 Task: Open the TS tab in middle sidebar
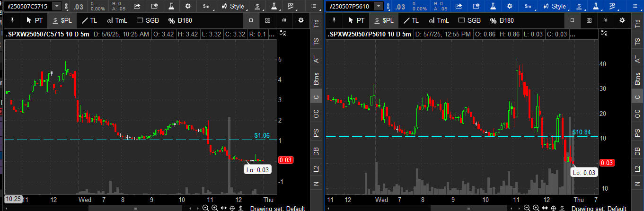tap(316, 42)
